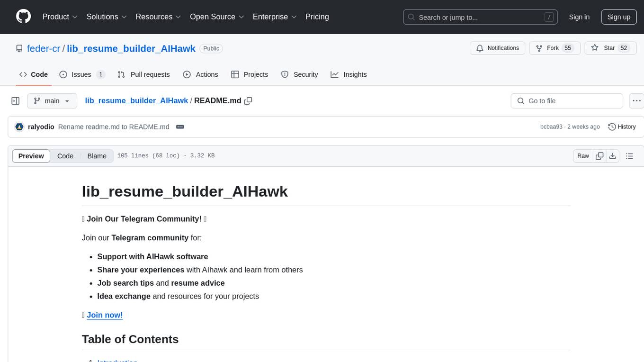Click "Idea exchange" bullet text
Image resolution: width=644 pixels, height=362 pixels.
(124, 296)
